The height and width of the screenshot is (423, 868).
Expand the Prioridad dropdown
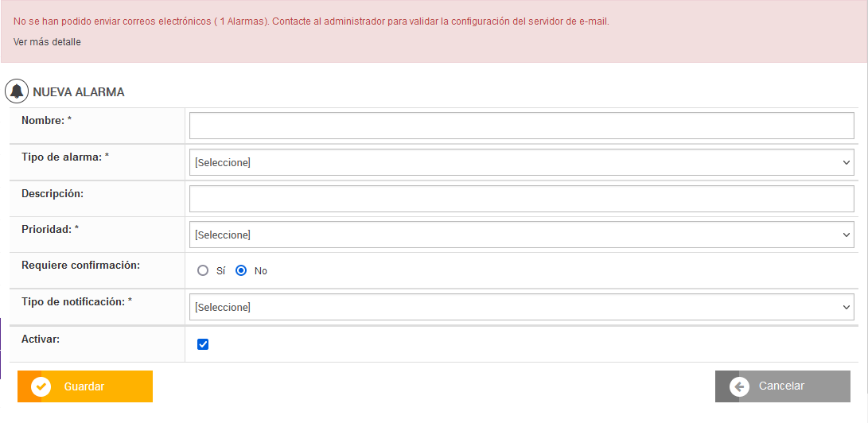(521, 235)
